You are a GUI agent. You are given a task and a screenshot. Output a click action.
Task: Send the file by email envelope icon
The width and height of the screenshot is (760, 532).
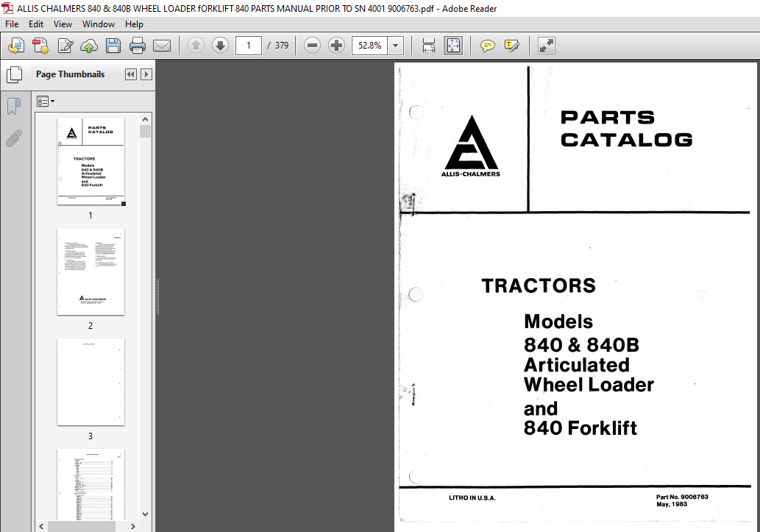pyautogui.click(x=161, y=46)
